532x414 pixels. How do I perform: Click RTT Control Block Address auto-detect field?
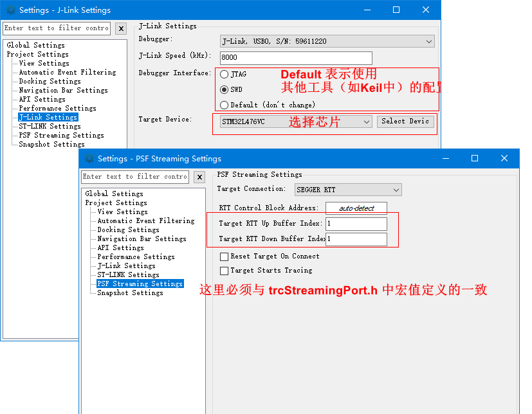[x=356, y=208]
